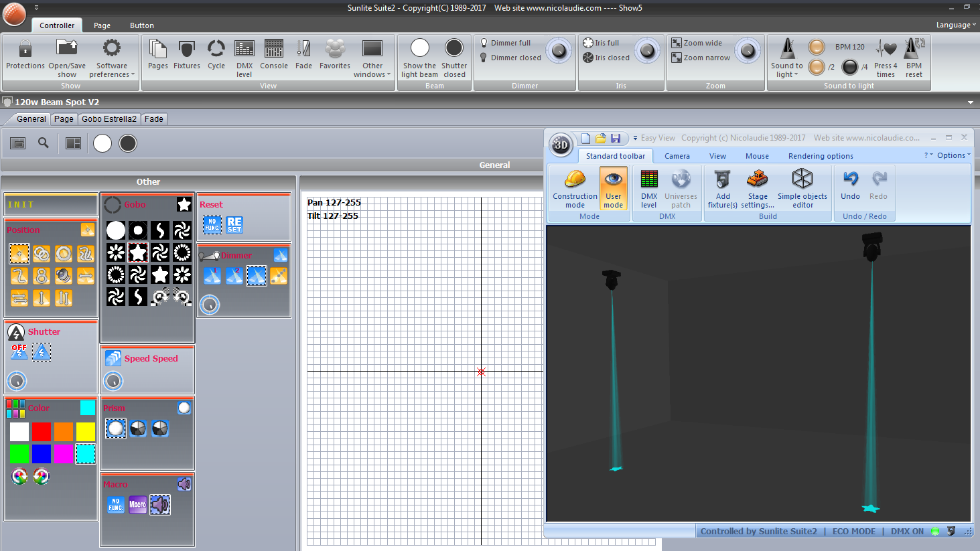
Task: Open Stage settings in Easy View
Action: click(758, 189)
